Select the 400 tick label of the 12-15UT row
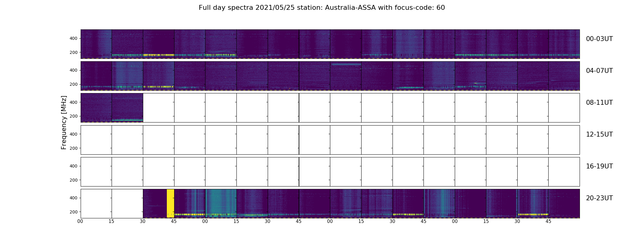 click(x=74, y=134)
